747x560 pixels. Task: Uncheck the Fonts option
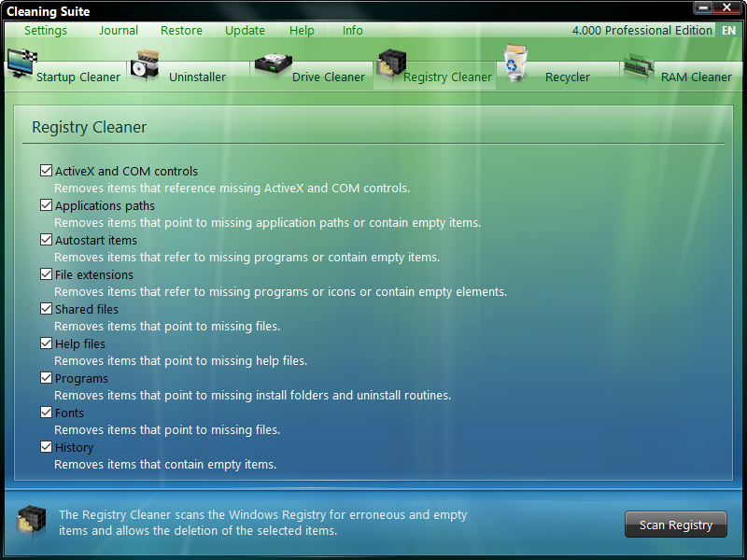pyautogui.click(x=46, y=413)
